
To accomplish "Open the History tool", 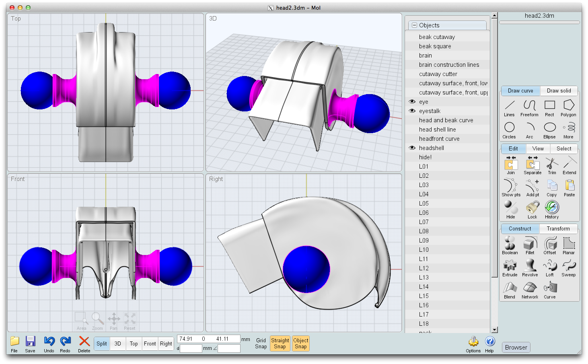I will tap(551, 209).
